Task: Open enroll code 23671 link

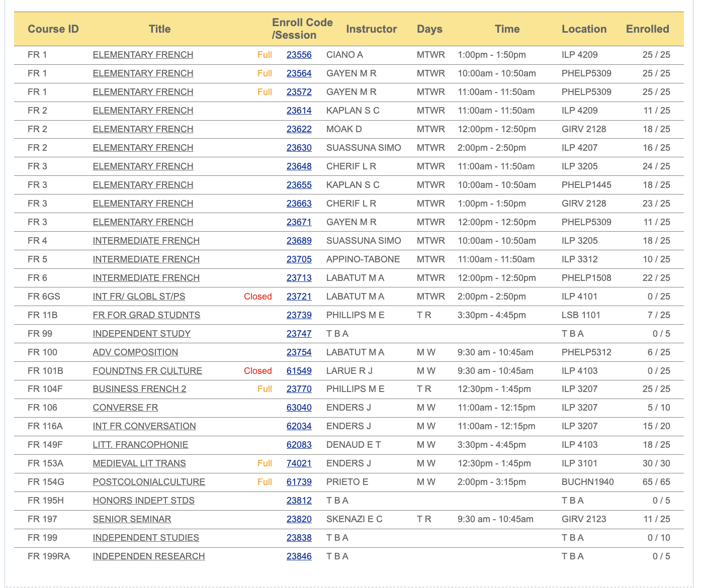Action: [299, 222]
